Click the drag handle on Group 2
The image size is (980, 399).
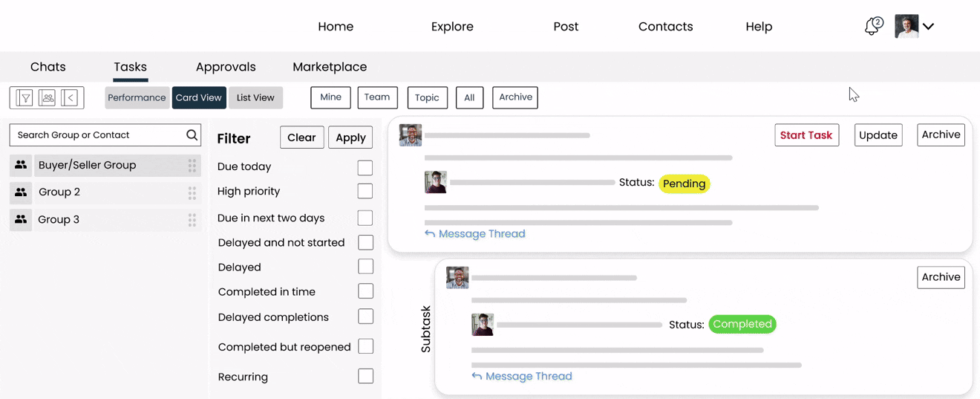[192, 192]
